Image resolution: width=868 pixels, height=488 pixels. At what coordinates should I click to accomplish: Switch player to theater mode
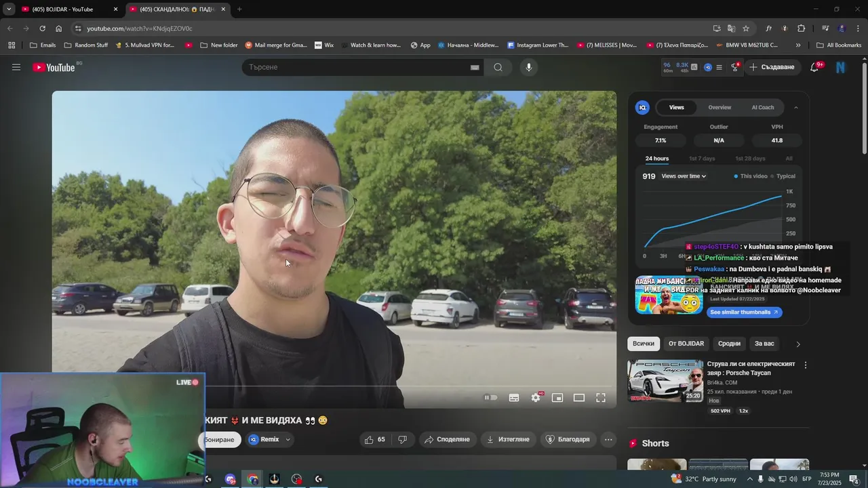[579, 398]
